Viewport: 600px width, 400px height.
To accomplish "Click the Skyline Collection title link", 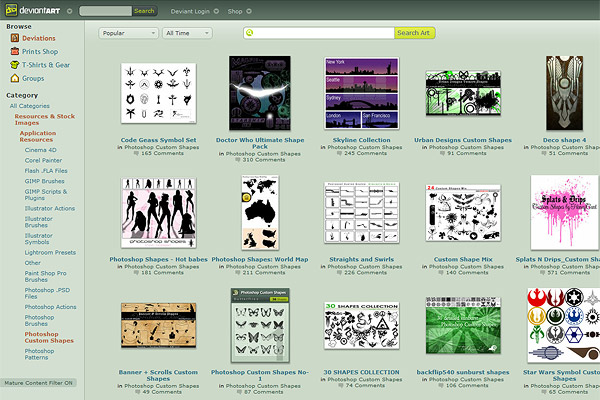I will click(x=362, y=140).
